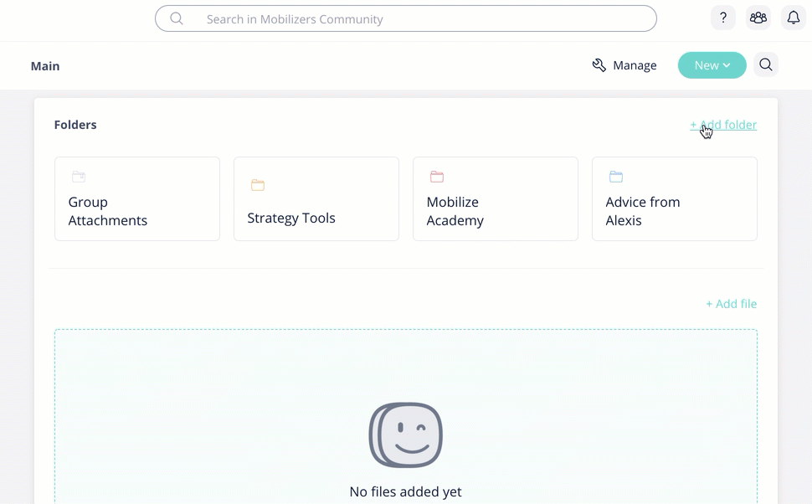The height and width of the screenshot is (504, 812).
Task: Click the red Mobilize Academy folder icon
Action: [x=437, y=177]
